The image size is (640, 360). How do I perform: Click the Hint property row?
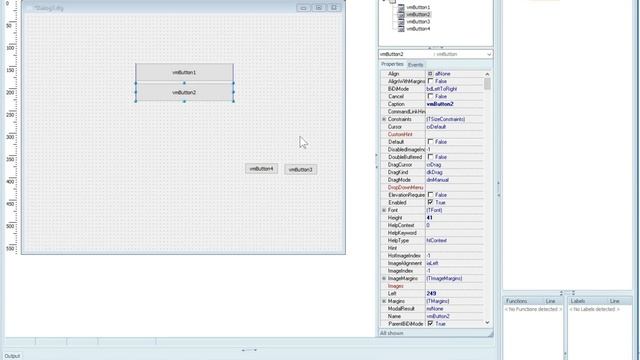pos(432,248)
